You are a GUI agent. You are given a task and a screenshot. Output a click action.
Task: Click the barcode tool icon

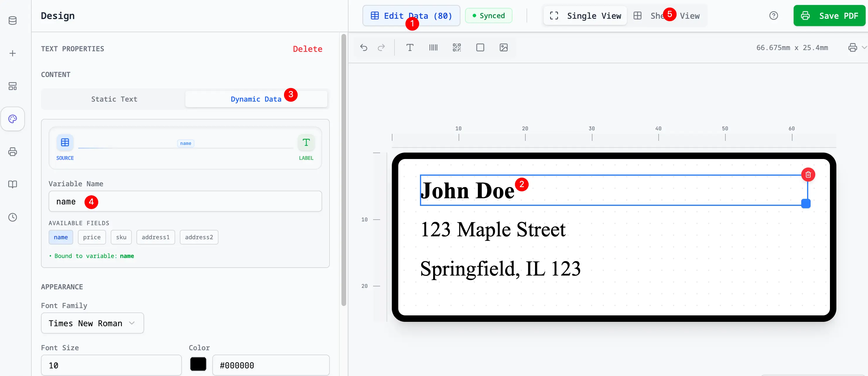pos(433,47)
